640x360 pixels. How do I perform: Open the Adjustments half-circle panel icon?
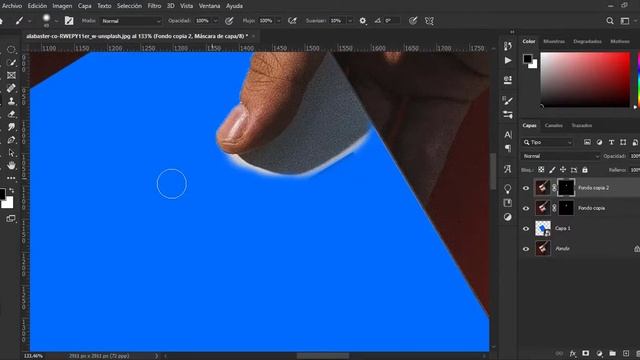tap(508, 217)
